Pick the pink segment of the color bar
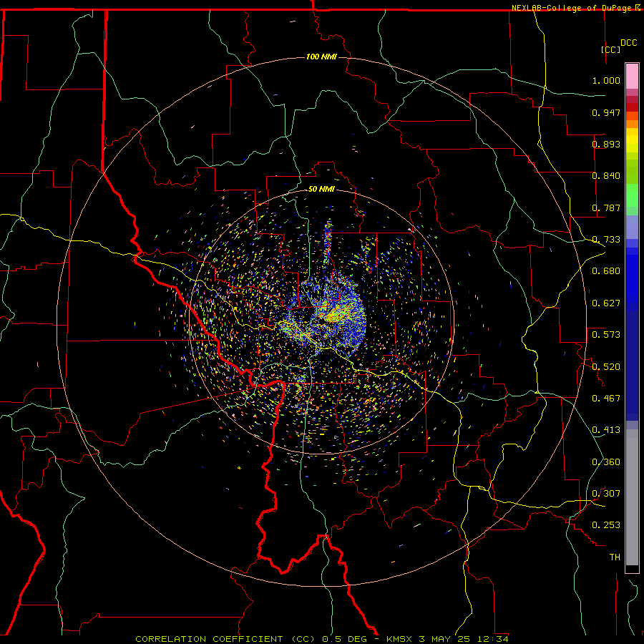 point(632,76)
